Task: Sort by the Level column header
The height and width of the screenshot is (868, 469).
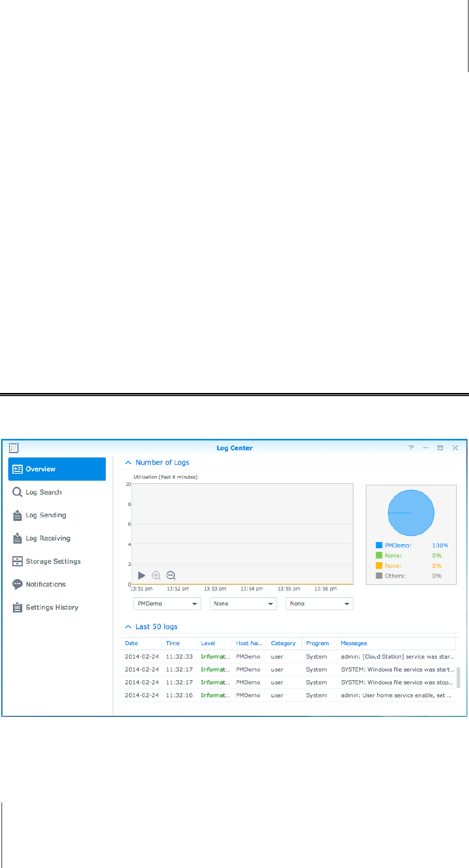Action: [215, 643]
